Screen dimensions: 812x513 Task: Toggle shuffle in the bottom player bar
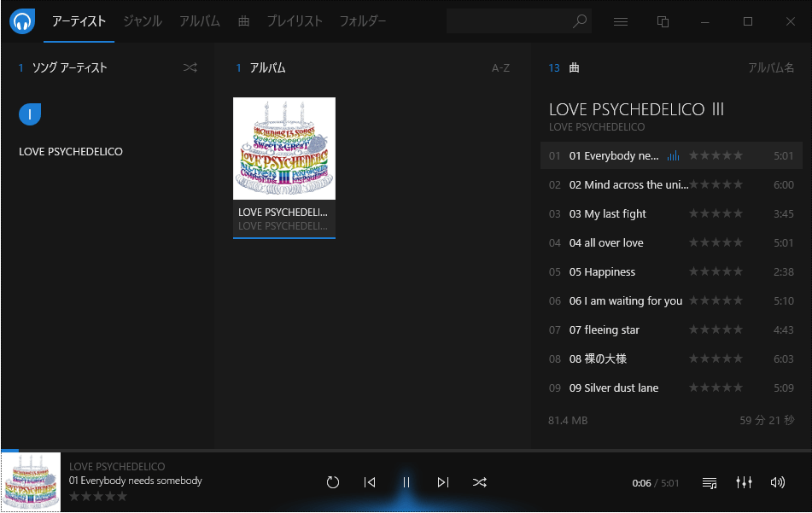point(480,482)
